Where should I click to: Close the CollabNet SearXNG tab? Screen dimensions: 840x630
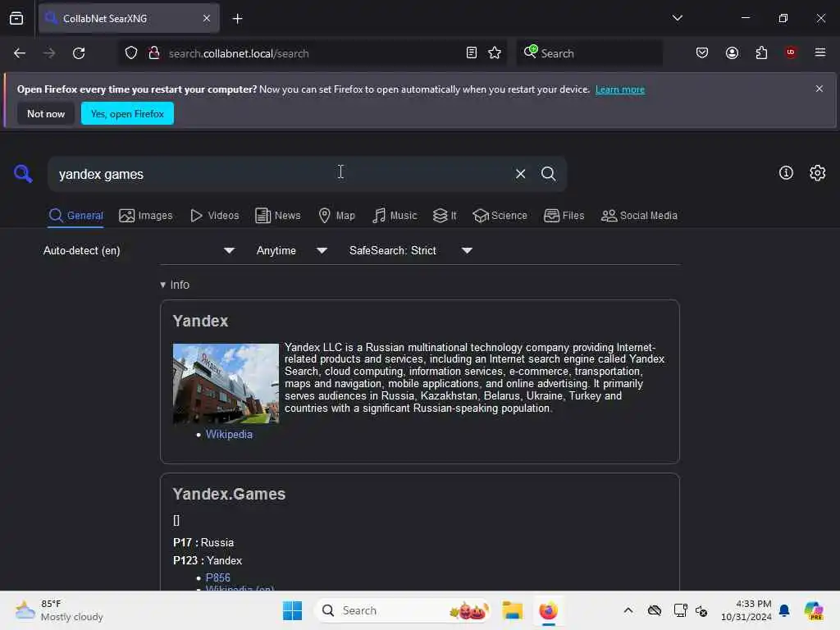coord(207,18)
